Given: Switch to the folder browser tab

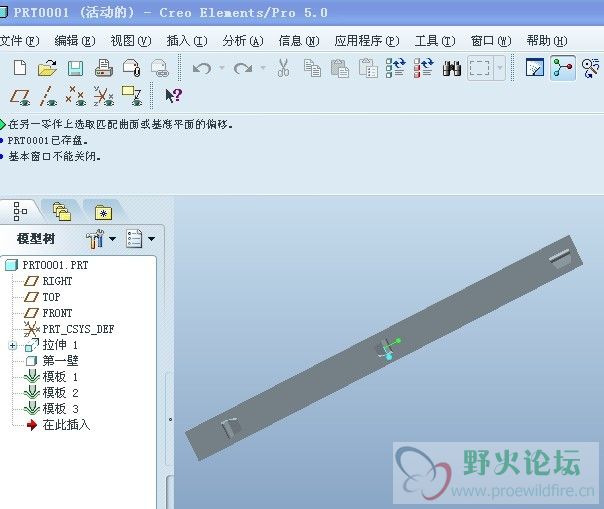Looking at the screenshot, I should tap(62, 212).
